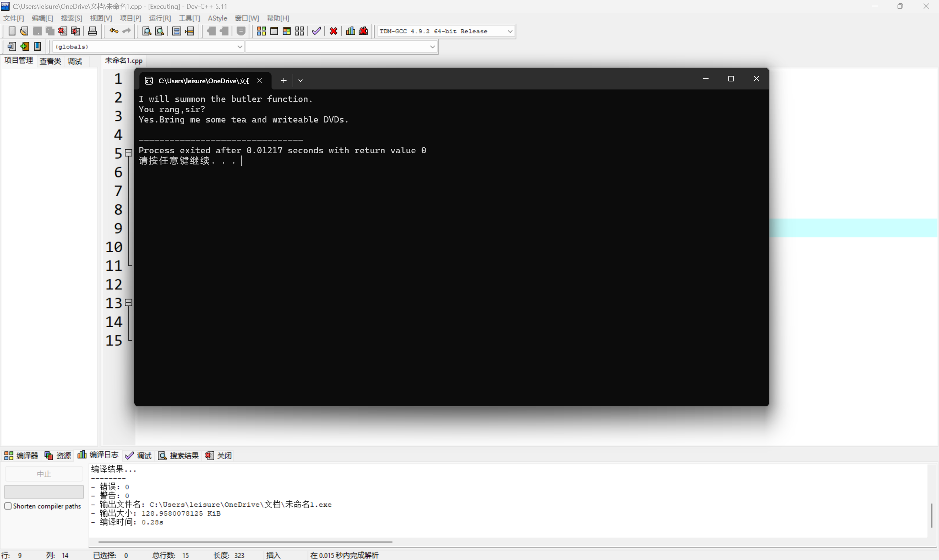Open the terminal tab options chevron
939x560 pixels.
click(301, 80)
